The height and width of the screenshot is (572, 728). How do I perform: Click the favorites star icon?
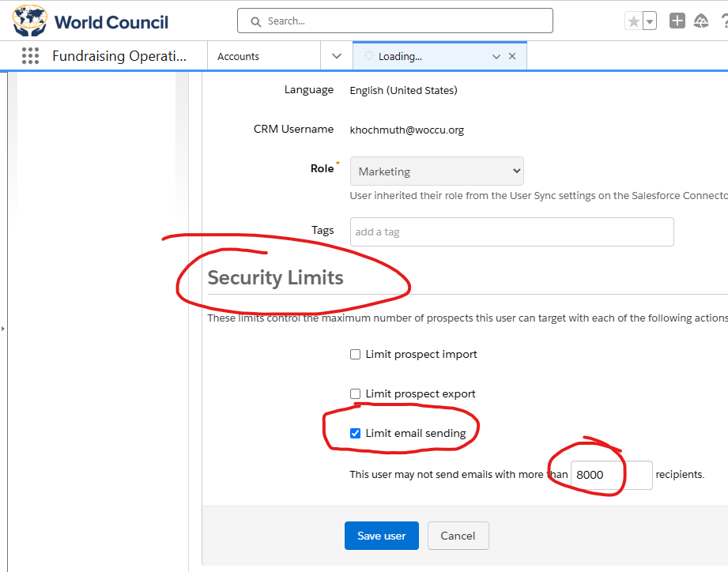[x=634, y=21]
